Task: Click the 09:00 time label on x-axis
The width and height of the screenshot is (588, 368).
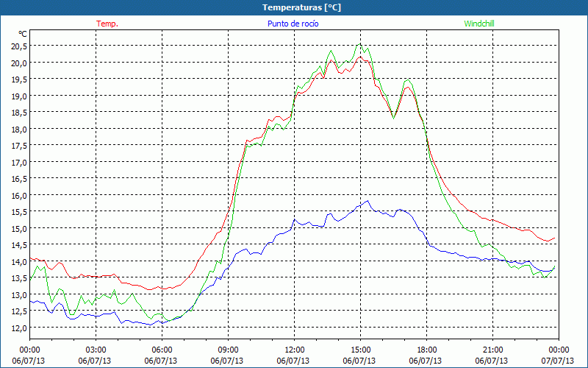Action: click(228, 350)
